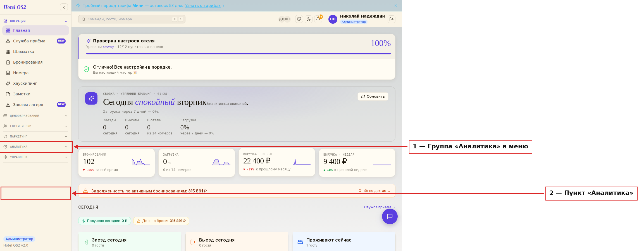
Task: Toggle dark mode with the moon icon
Action: click(x=309, y=19)
